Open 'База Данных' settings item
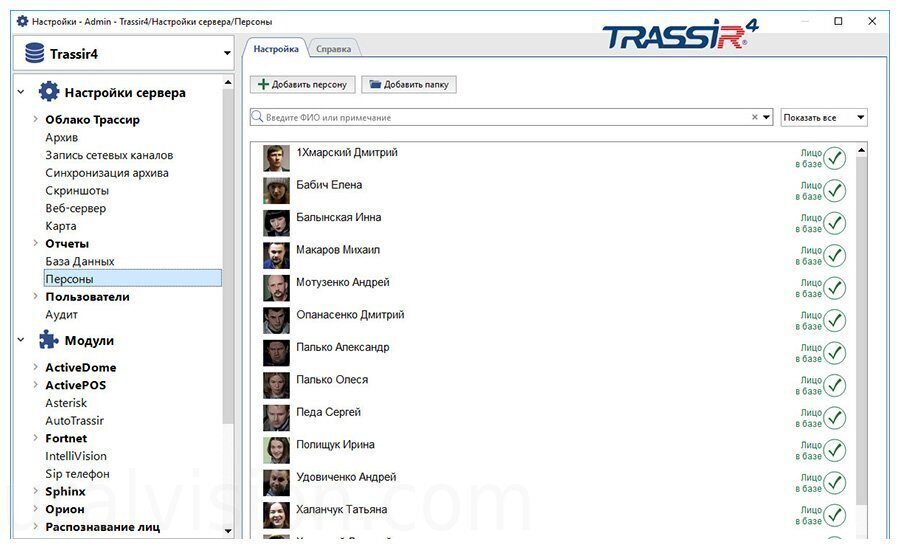The width and height of the screenshot is (900, 550). [x=80, y=261]
